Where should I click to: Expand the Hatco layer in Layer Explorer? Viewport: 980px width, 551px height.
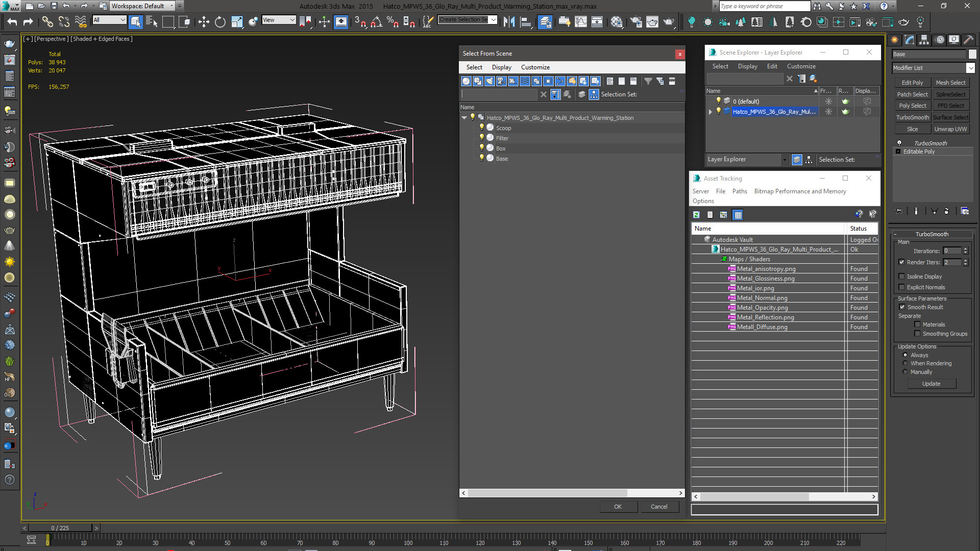pos(710,112)
